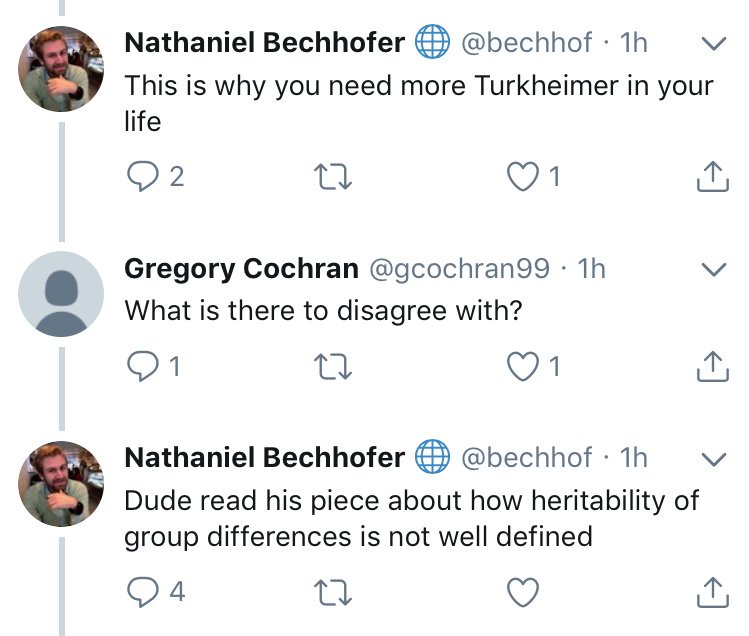The height and width of the screenshot is (636, 749).
Task: Reply to the Turkheimer tweet
Action: (142, 177)
